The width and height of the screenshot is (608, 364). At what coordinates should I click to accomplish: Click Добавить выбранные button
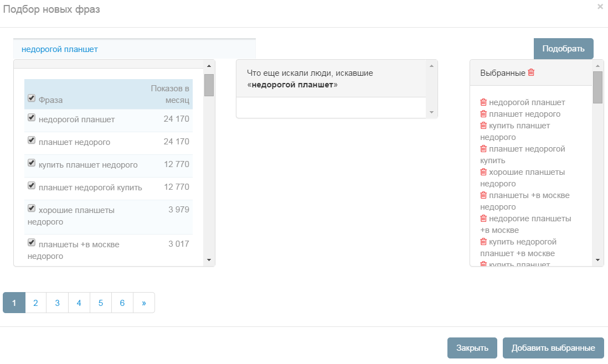pos(553,348)
